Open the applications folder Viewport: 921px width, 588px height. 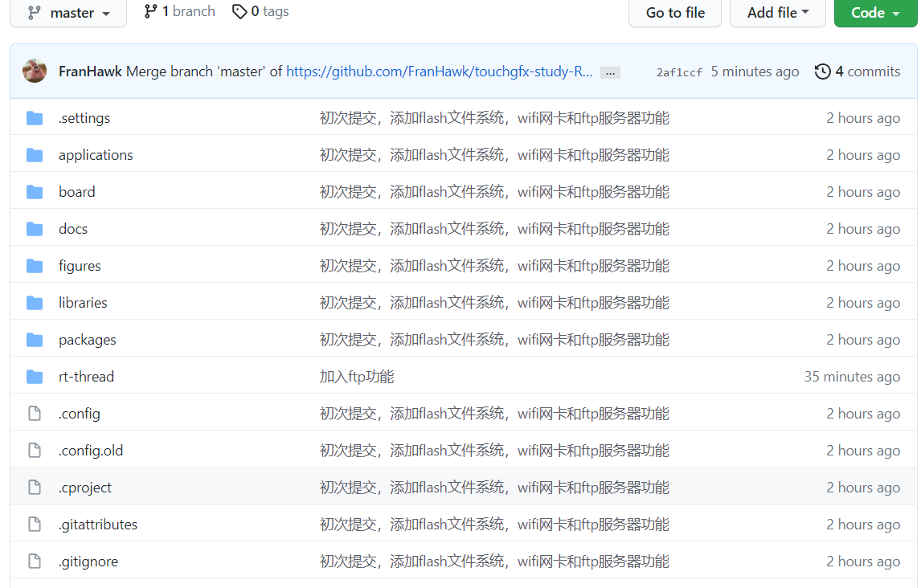pyautogui.click(x=96, y=155)
